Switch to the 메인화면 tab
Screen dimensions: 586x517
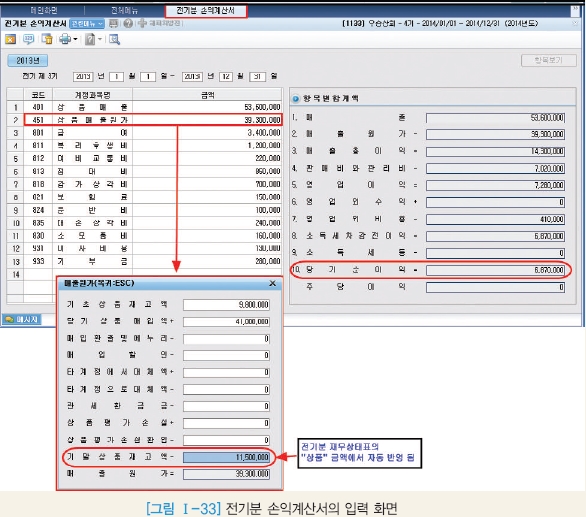point(44,10)
